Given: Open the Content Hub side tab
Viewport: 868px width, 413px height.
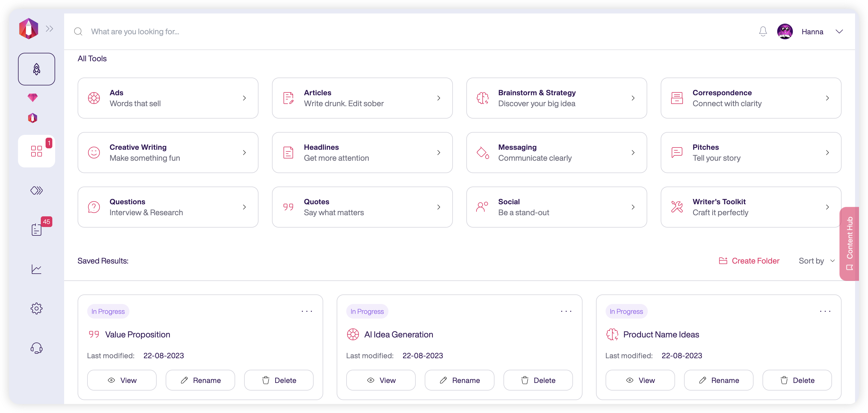Looking at the screenshot, I should 849,243.
